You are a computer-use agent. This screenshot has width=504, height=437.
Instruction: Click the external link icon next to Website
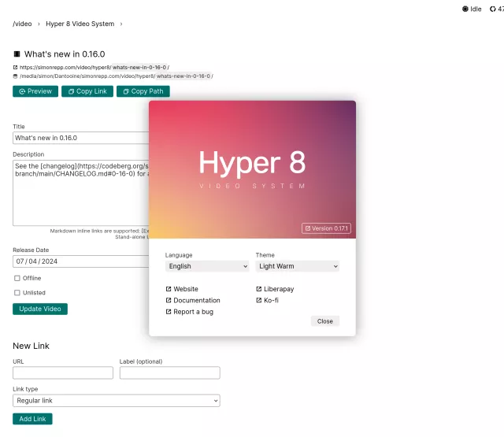[169, 290]
